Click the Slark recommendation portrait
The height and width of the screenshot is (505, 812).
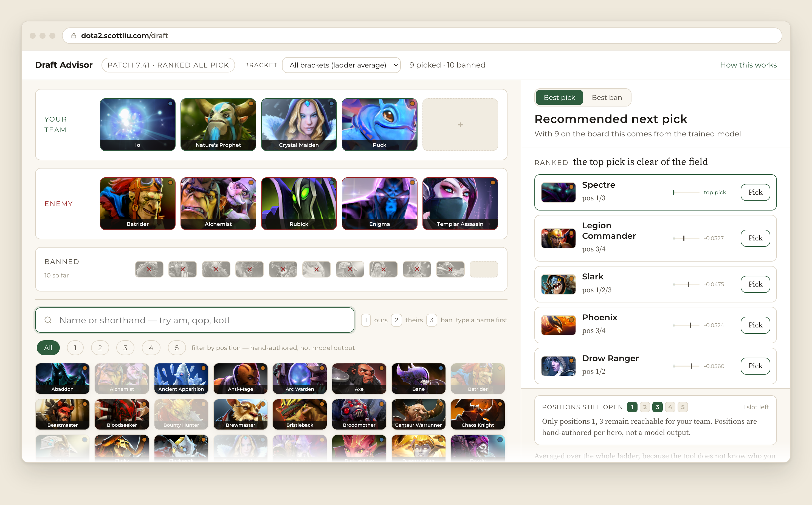558,284
